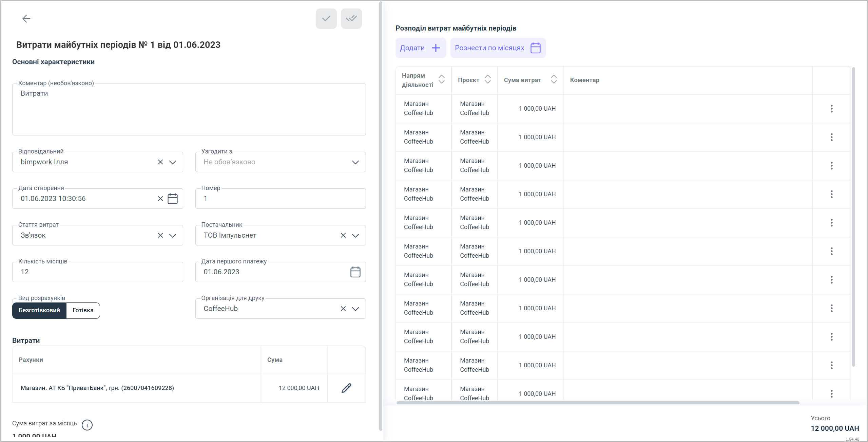Edit the ПриватБанк account row pencil
Viewport: 868px width, 442px height.
(346, 388)
